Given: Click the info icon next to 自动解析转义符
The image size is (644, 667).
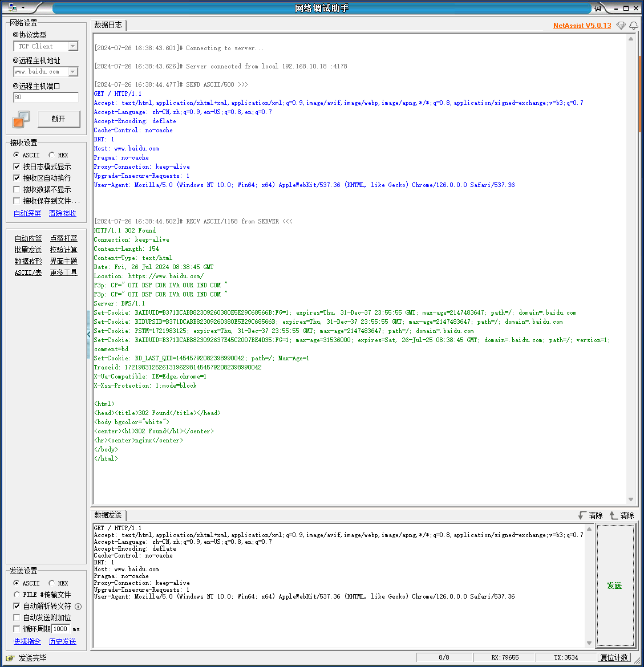Looking at the screenshot, I should (78, 607).
